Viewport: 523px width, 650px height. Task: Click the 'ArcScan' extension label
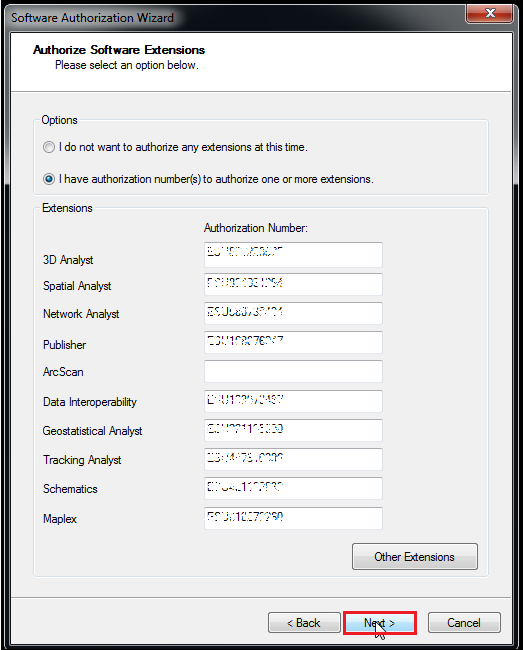[x=63, y=372]
